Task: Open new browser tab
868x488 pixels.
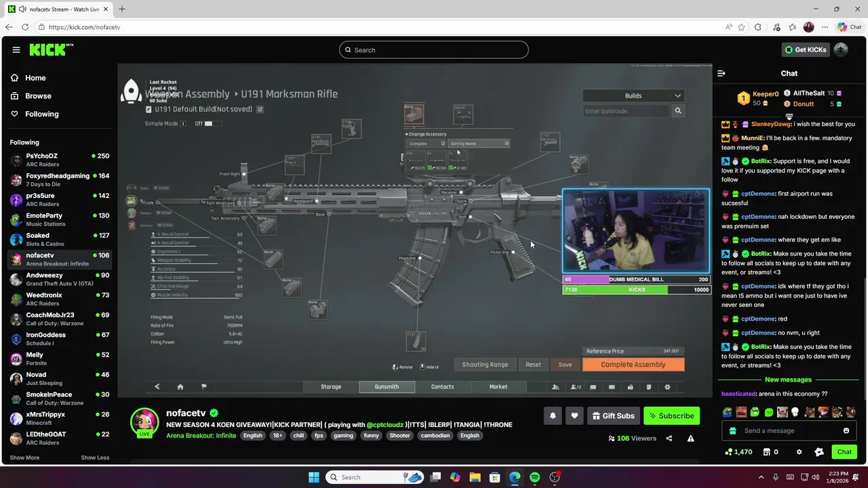Action: 122,9
